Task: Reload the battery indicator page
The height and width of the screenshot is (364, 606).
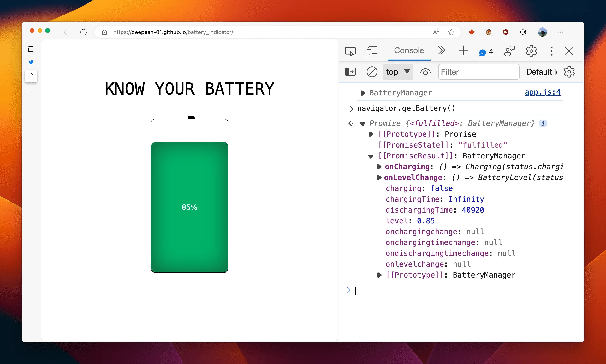Action: 84,32
